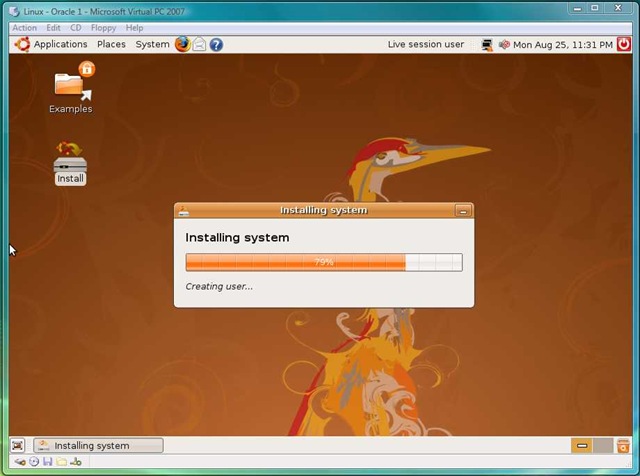
Task: Switch to the second gray workspace
Action: coord(603,445)
